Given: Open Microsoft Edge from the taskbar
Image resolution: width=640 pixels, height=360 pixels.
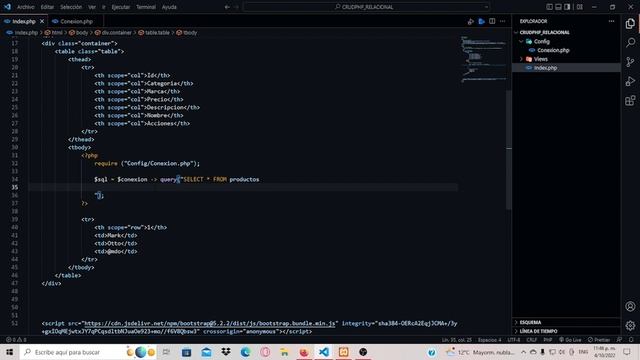Looking at the screenshot, I should [245, 352].
